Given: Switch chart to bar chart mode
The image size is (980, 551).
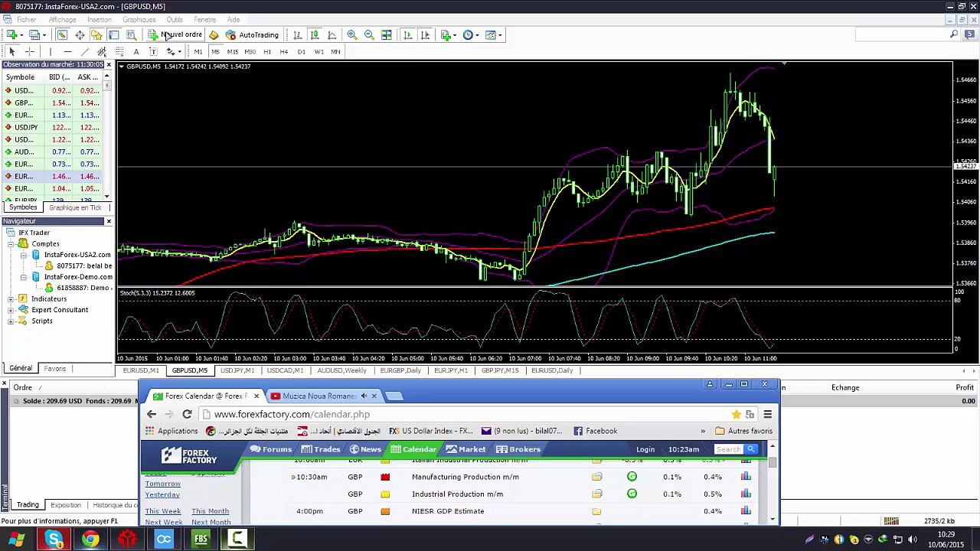Looking at the screenshot, I should [297, 34].
